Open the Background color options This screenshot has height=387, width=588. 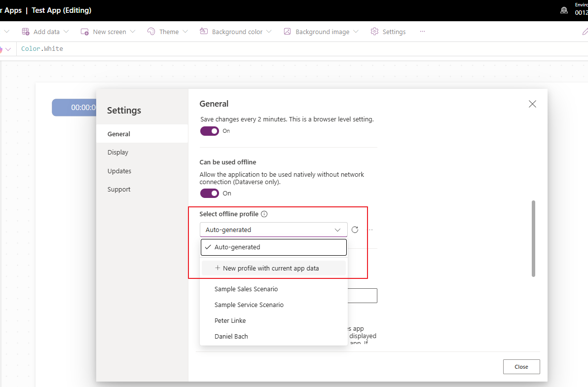point(235,31)
